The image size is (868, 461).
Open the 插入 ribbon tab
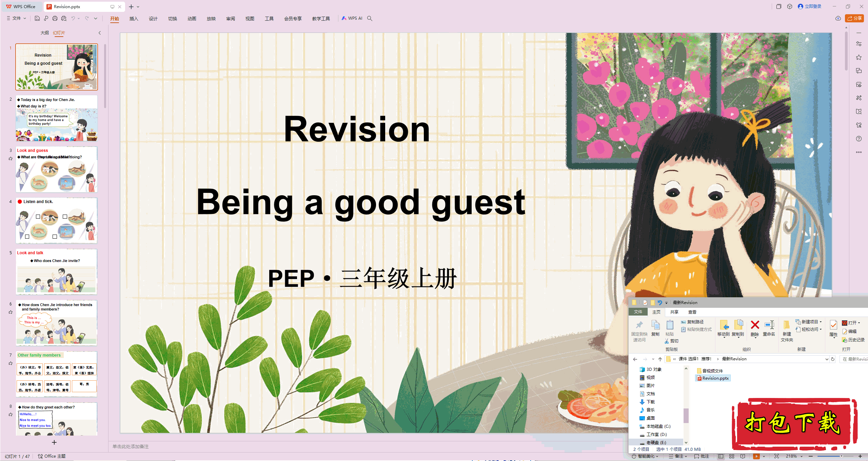pos(134,19)
